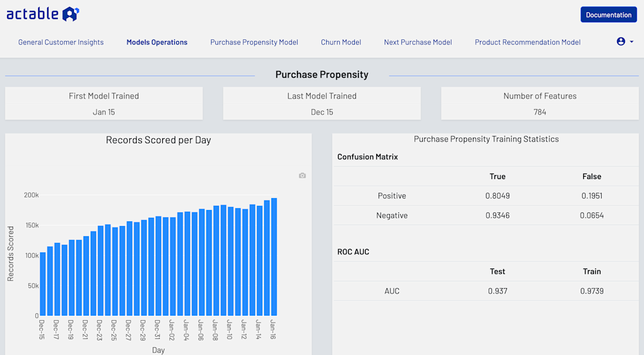This screenshot has width=644, height=355.
Task: Click the Purchase Propensity section heading
Action: coord(321,75)
